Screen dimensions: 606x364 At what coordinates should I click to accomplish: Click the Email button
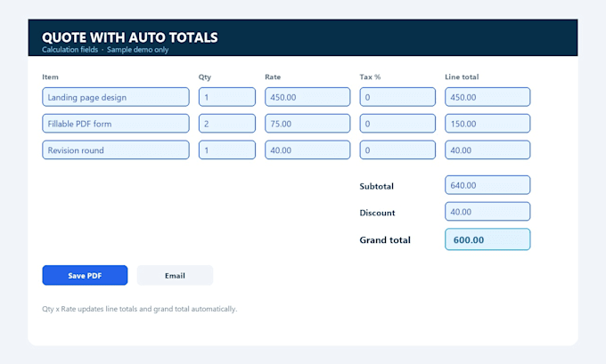click(175, 275)
